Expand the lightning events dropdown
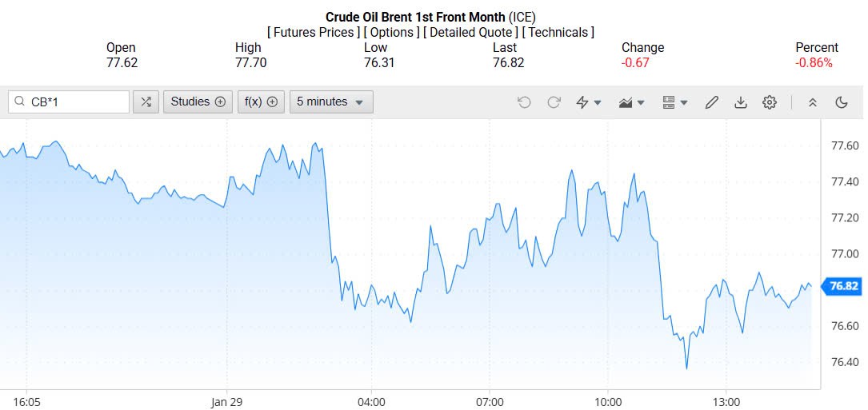The width and height of the screenshot is (868, 410). point(589,102)
